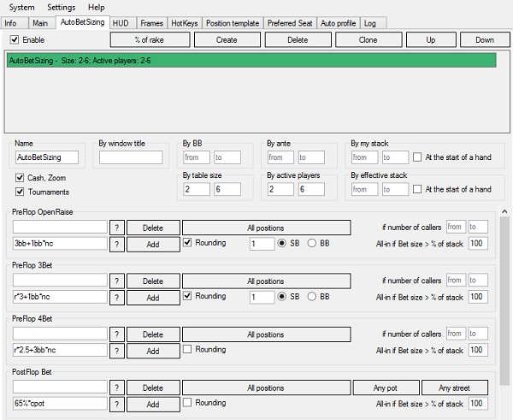Image resolution: width=513 pixels, height=420 pixels.
Task: Uncheck the Cash, Zoom checkbox
Action: click(x=20, y=178)
